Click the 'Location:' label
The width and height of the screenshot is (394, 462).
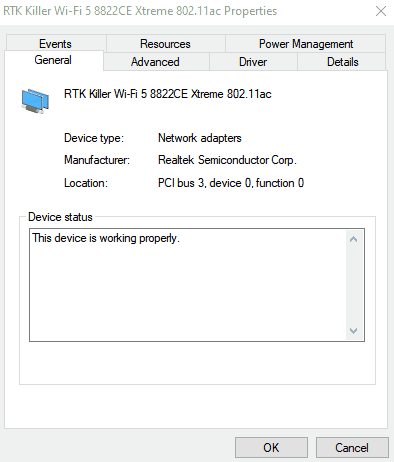click(x=86, y=183)
